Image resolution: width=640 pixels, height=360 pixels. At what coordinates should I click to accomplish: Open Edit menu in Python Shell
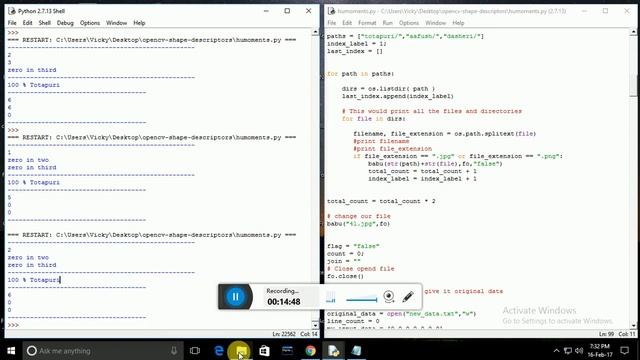[27, 23]
